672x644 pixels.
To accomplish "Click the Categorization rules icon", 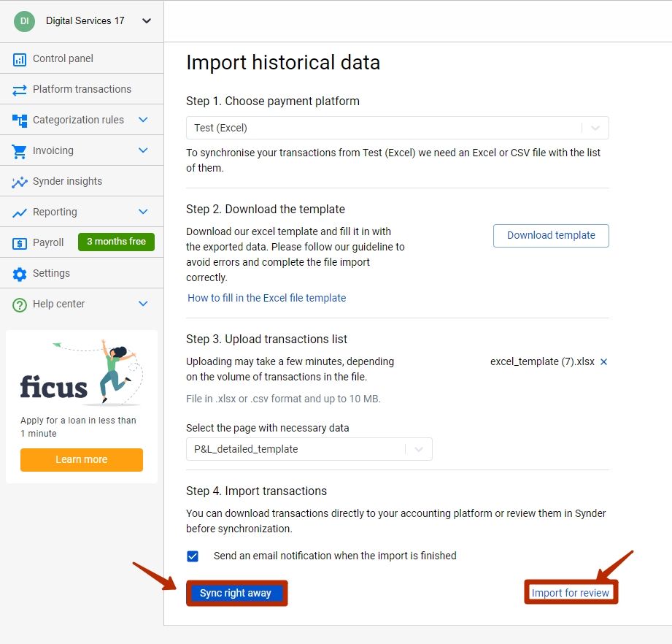I will pyautogui.click(x=19, y=120).
